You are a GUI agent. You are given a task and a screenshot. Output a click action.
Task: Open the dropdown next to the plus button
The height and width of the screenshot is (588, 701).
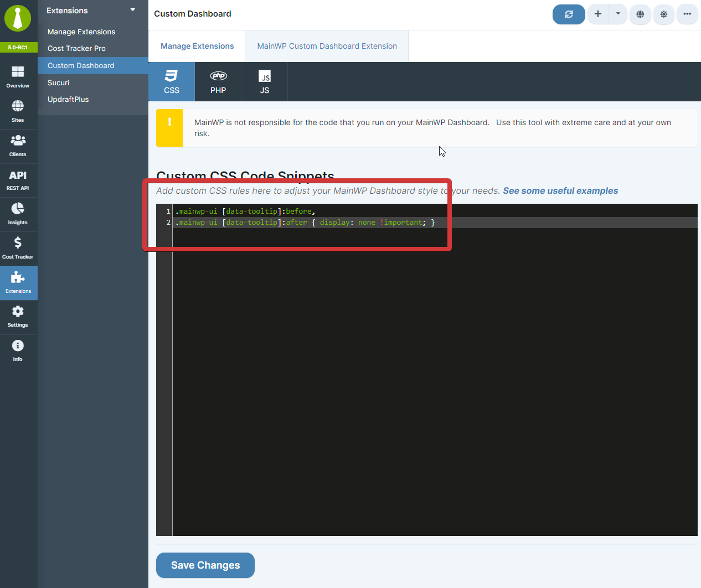coord(618,14)
